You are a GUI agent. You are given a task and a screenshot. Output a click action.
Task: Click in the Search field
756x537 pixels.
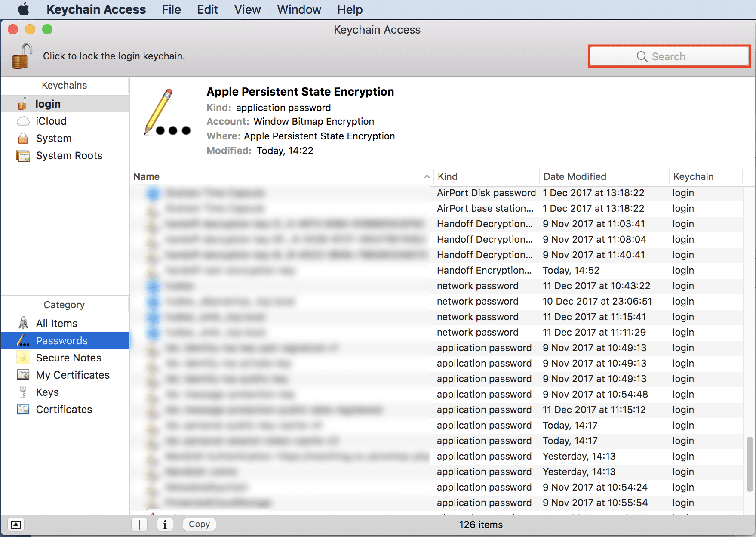[x=669, y=56]
